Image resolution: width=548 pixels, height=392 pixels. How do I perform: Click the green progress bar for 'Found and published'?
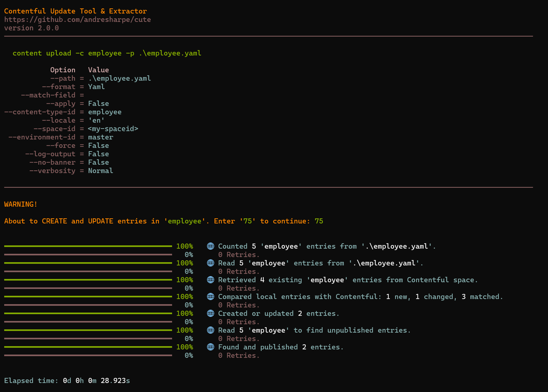[88, 347]
